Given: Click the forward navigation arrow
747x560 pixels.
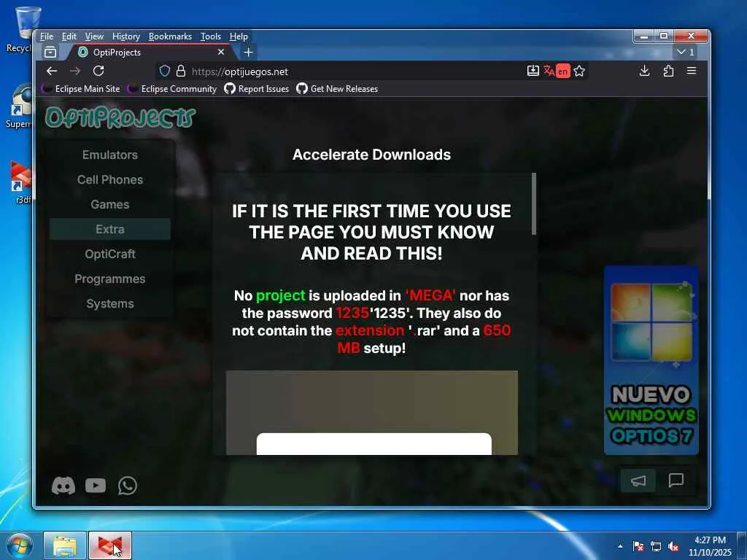Looking at the screenshot, I should (75, 71).
